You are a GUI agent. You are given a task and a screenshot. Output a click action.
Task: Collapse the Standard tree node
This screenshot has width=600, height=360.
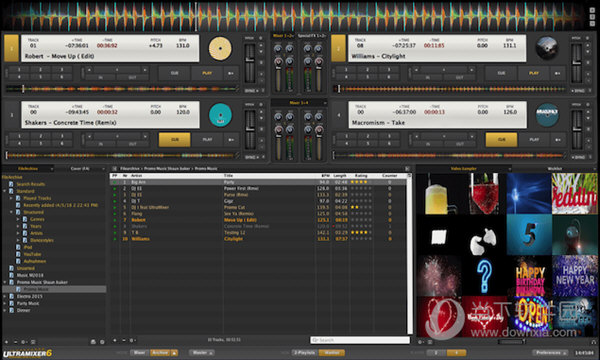[x=5, y=191]
